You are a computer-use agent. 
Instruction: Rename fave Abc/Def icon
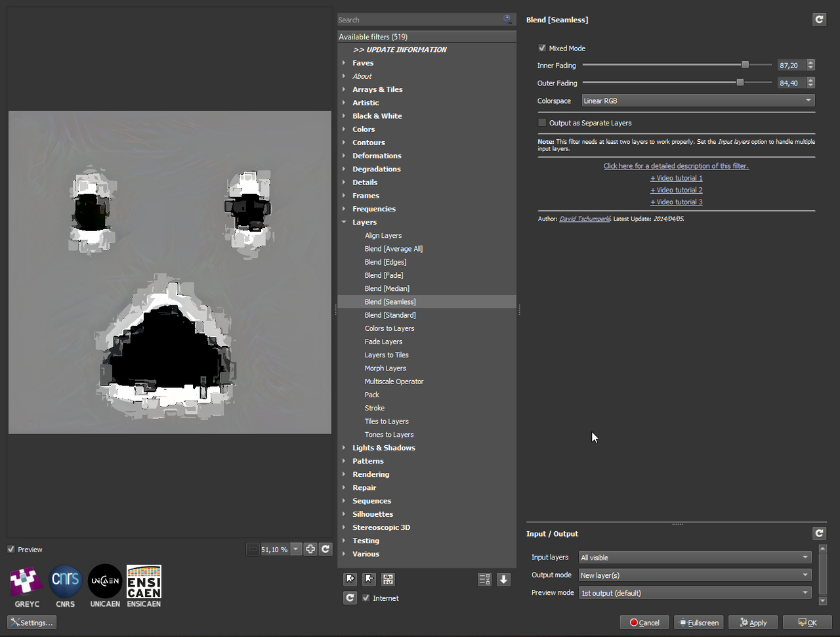pos(388,579)
